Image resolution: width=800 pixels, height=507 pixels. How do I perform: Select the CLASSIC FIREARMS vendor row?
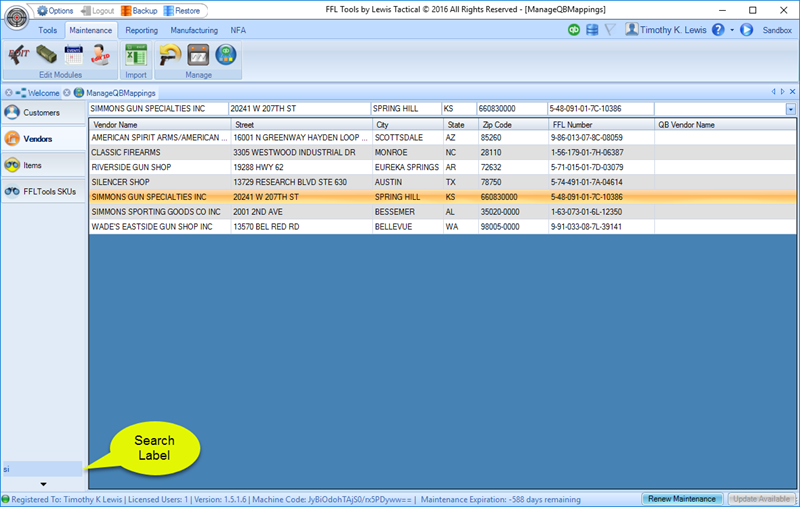(x=442, y=153)
